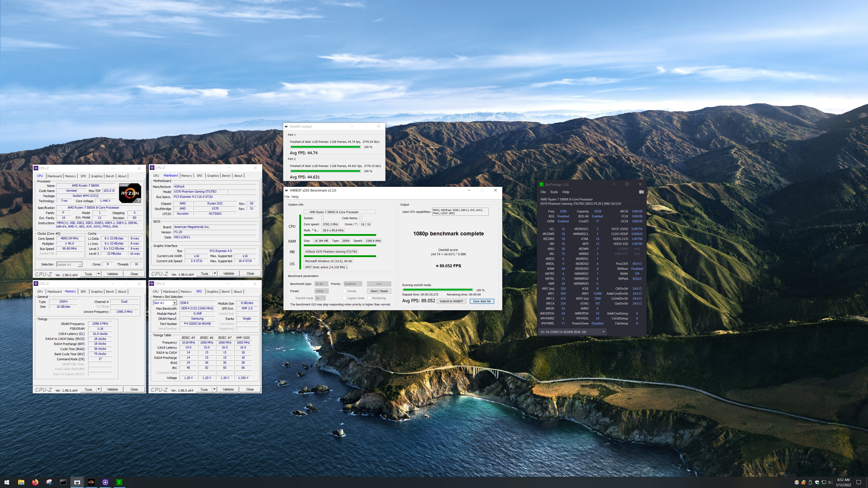Select the HWBOT x265 taskbar icon

point(77,482)
